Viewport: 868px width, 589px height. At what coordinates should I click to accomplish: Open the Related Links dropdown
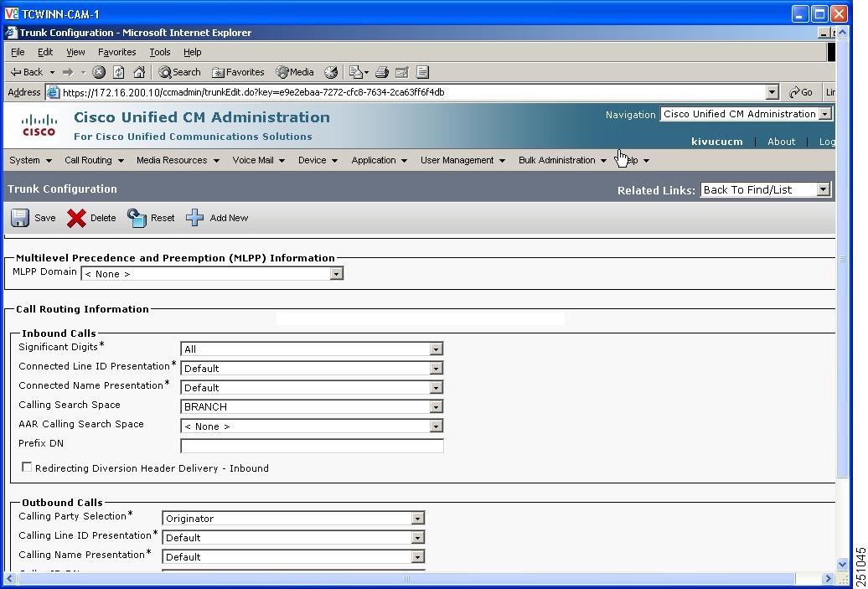pos(823,190)
